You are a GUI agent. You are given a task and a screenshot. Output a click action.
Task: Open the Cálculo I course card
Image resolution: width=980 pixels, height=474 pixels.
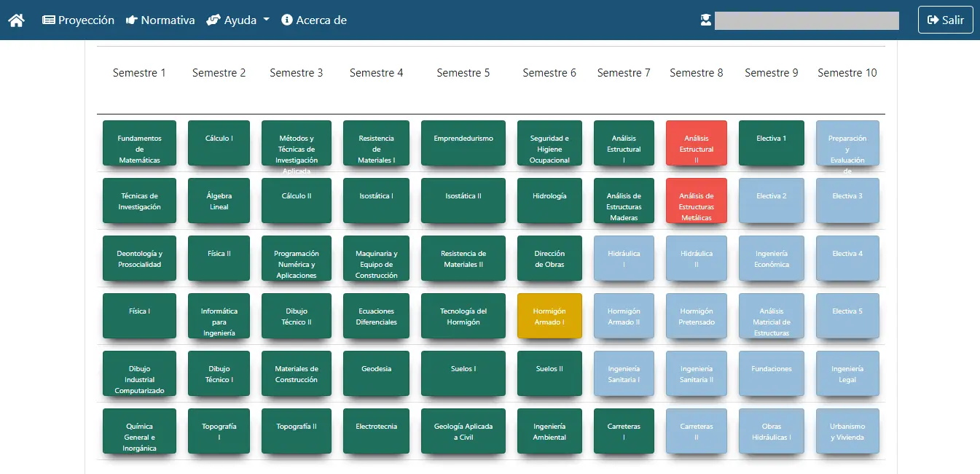pos(219,143)
